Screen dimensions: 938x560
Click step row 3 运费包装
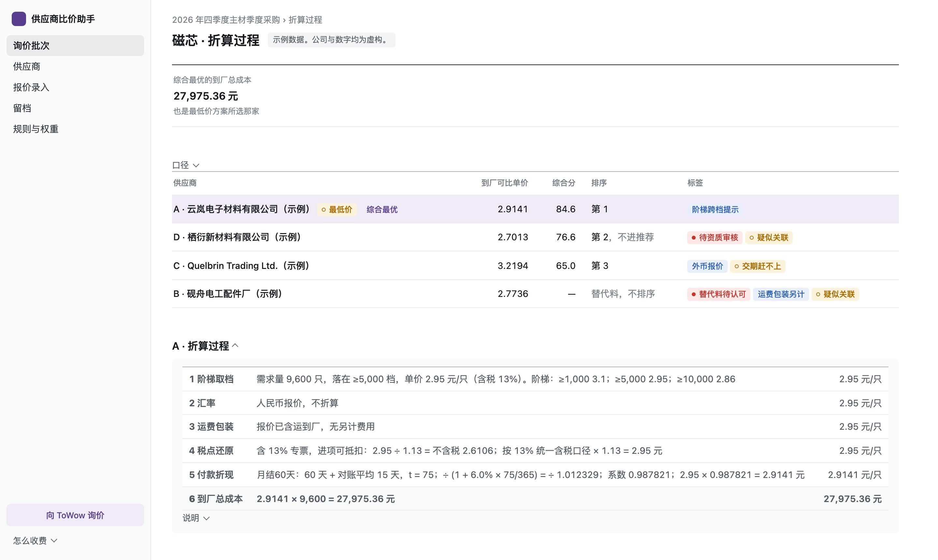(x=535, y=427)
